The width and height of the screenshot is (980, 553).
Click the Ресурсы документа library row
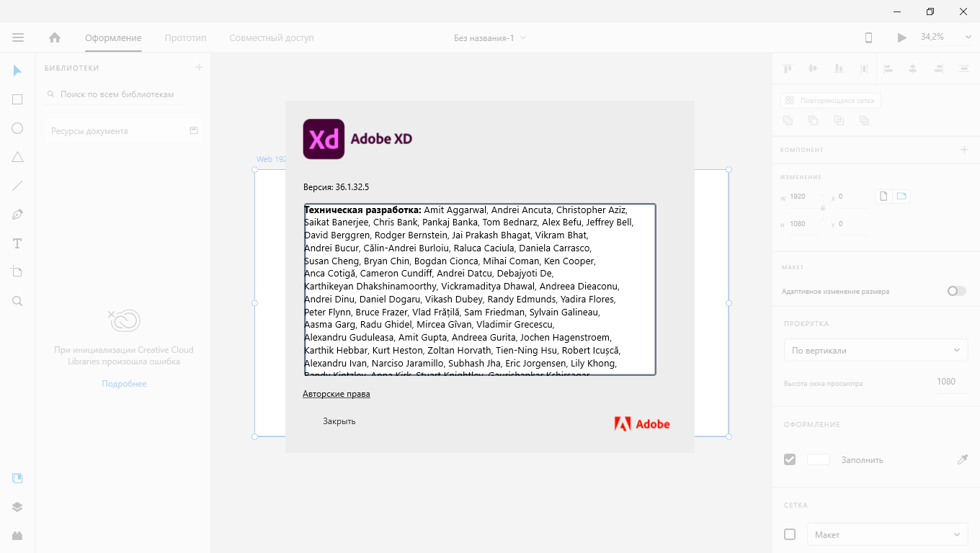[x=123, y=131]
